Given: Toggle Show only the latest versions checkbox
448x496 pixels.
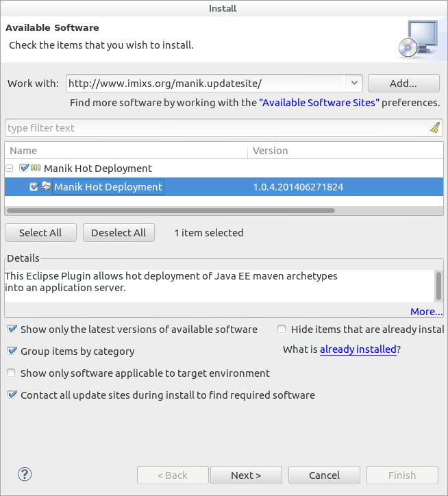Looking at the screenshot, I should pos(12,329).
